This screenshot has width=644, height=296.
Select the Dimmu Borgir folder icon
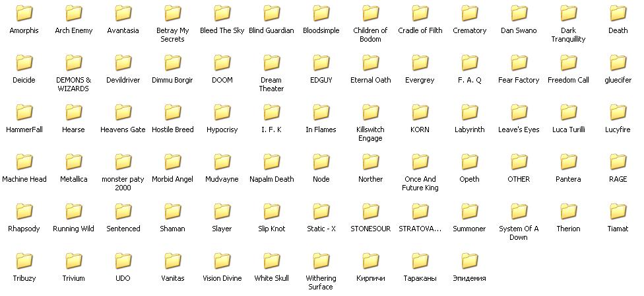(x=173, y=63)
